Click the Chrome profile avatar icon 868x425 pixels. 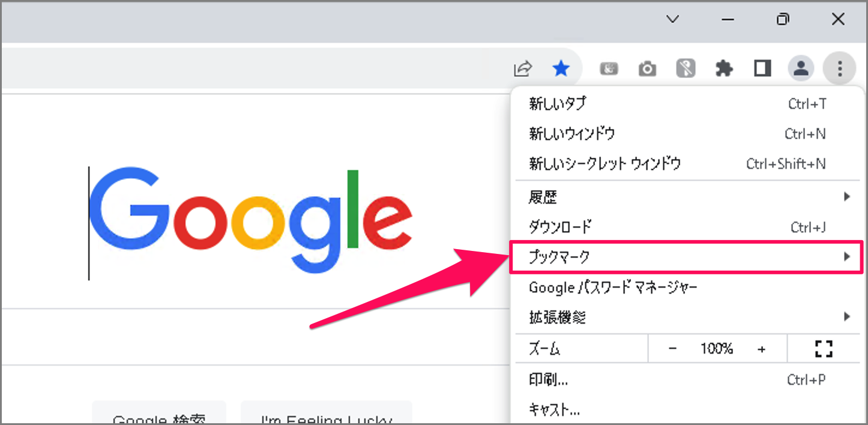point(801,68)
